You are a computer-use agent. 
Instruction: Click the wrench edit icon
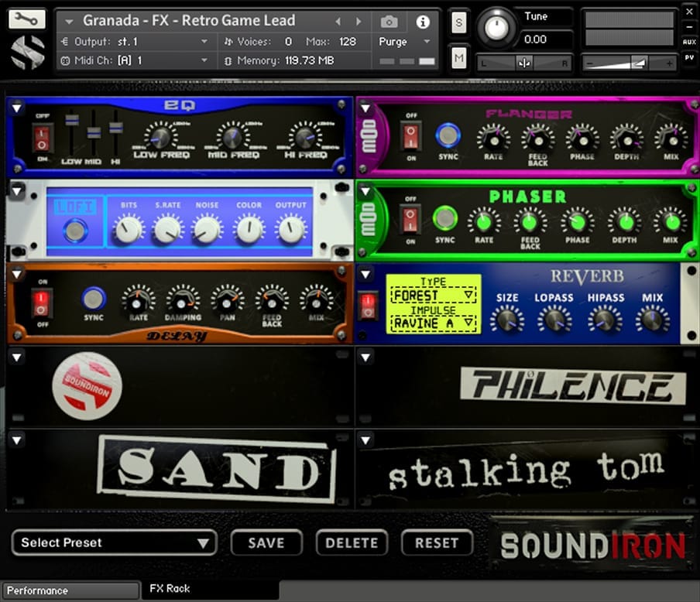[x=27, y=20]
